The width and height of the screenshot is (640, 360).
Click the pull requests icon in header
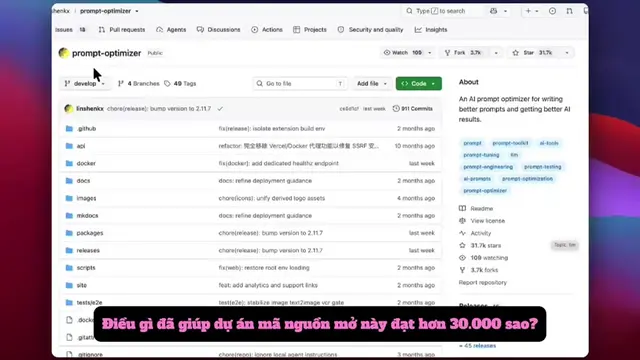569,11
